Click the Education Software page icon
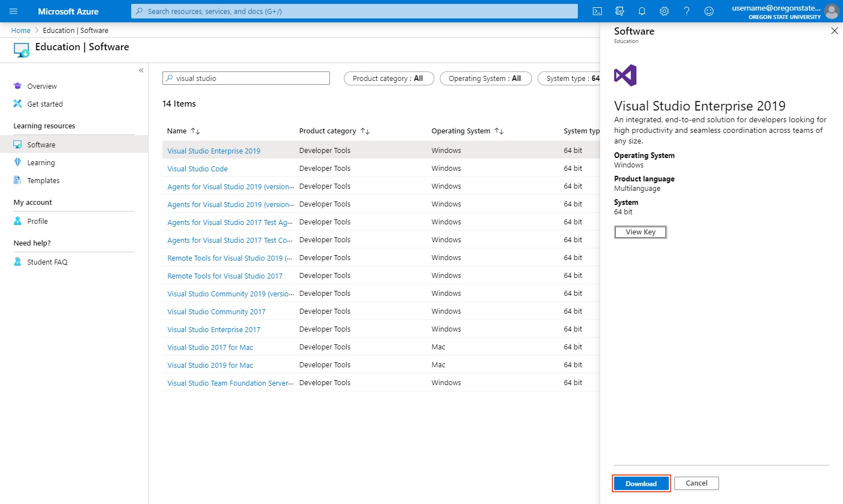 coord(21,50)
